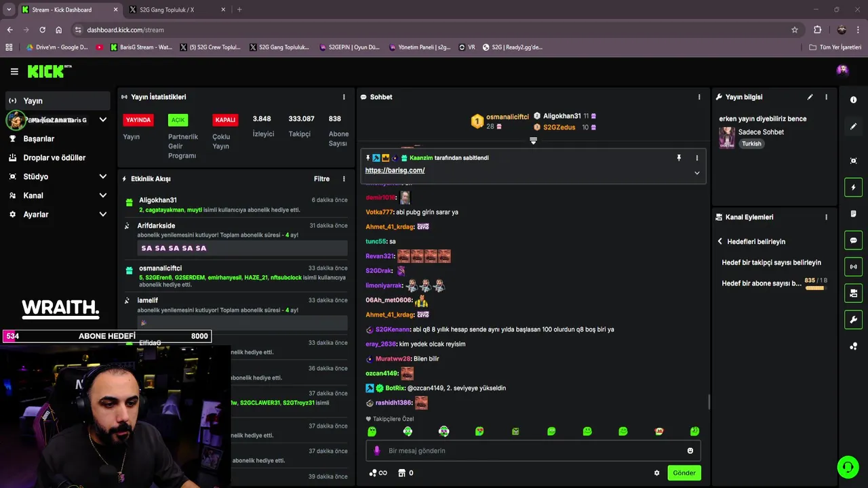Expand the pinned message chevron
Viewport: 868px width, 488px height.
pyautogui.click(x=696, y=173)
